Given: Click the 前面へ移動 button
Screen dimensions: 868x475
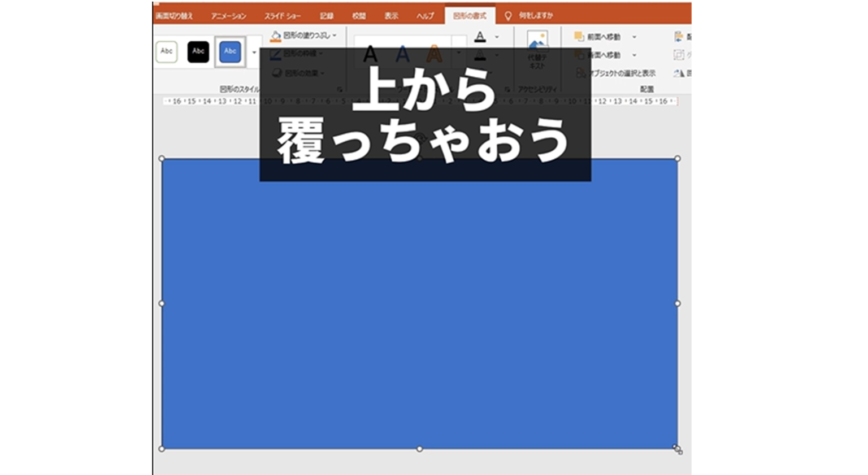Looking at the screenshot, I should click(597, 37).
